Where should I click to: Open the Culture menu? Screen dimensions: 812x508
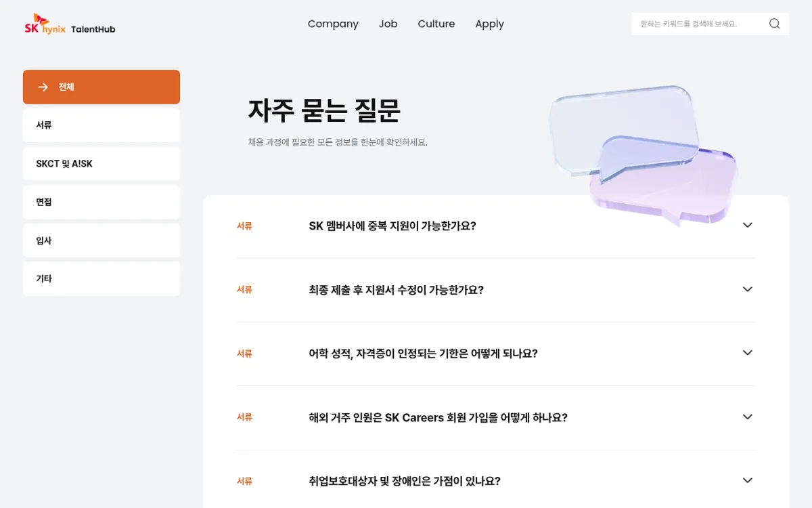pyautogui.click(x=436, y=24)
